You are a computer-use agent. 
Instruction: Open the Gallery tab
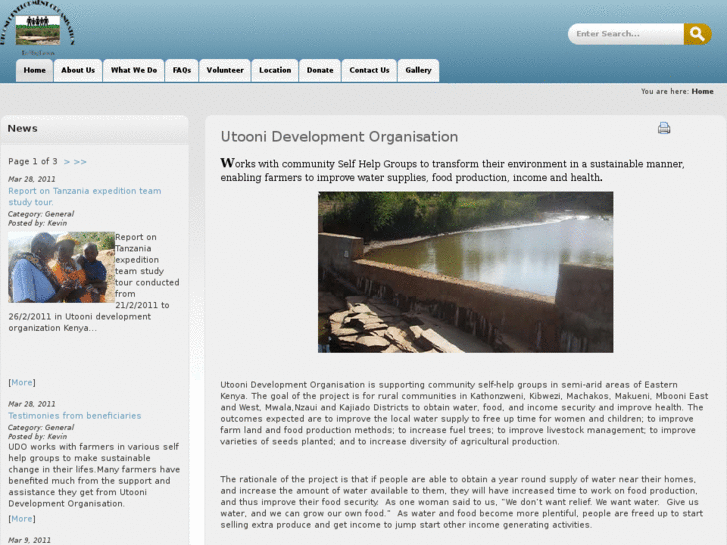point(418,71)
